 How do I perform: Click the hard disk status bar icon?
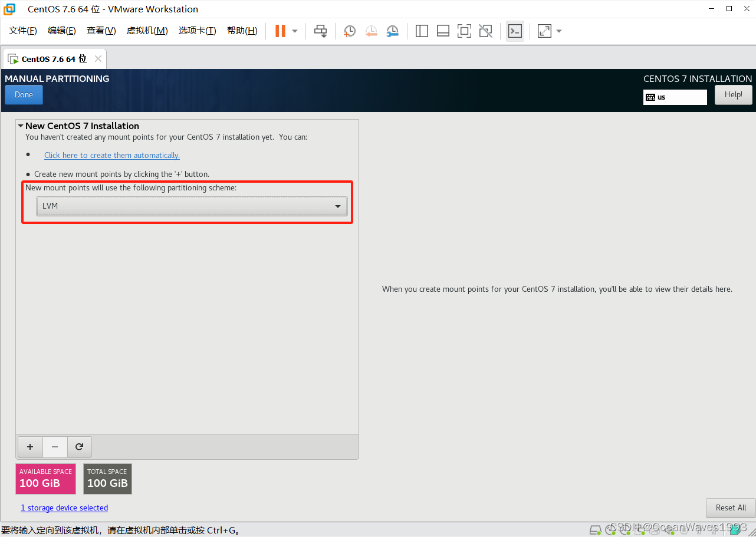[x=596, y=529]
